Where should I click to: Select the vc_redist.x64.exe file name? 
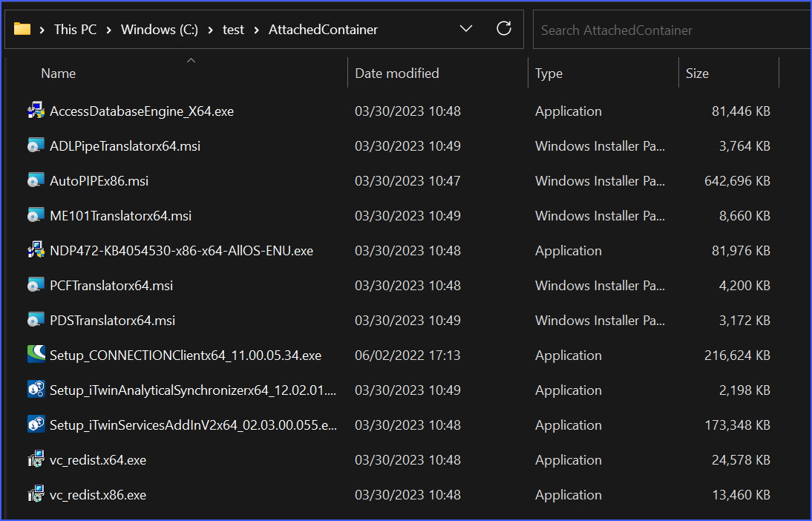(x=98, y=460)
